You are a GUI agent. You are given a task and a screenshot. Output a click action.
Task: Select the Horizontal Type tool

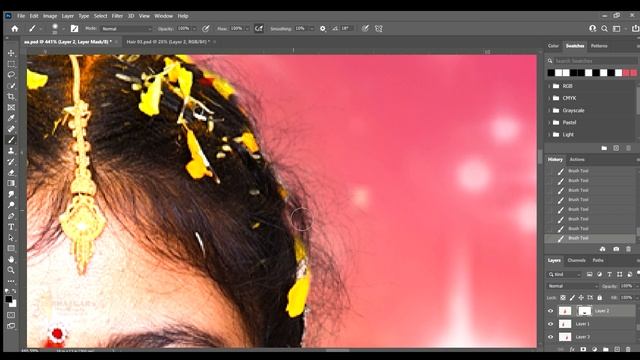(x=11, y=227)
